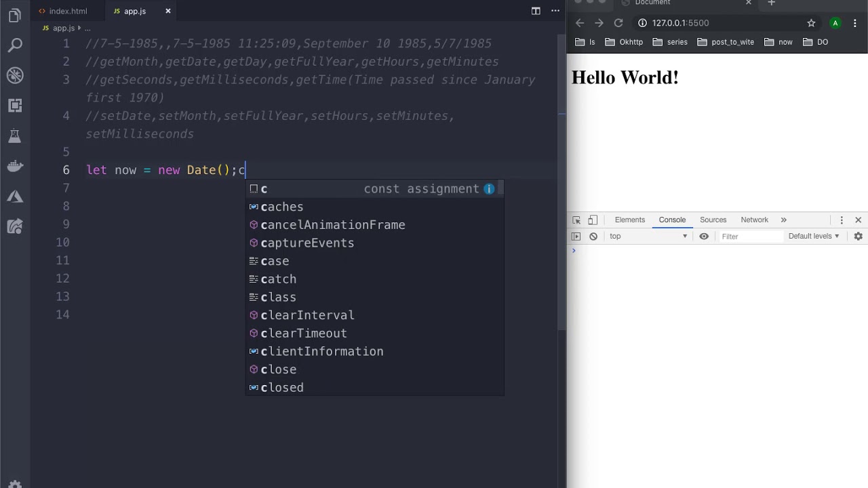868x488 pixels.
Task: Close the Document browser tab
Action: click(749, 3)
